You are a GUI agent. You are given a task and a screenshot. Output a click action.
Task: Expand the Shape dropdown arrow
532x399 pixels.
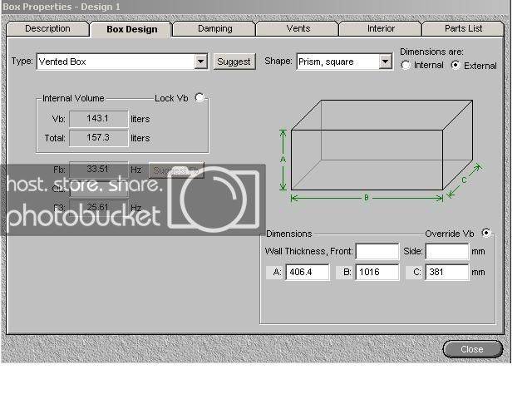click(386, 62)
